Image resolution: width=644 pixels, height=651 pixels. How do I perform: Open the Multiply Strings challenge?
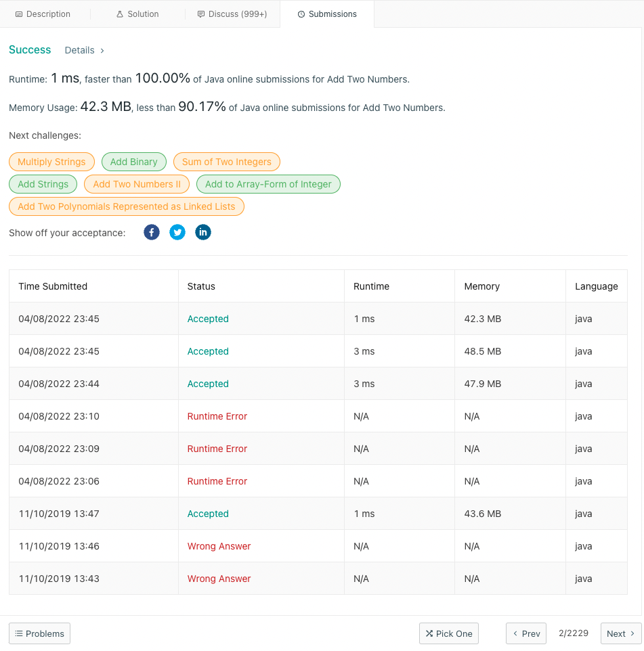coord(51,162)
